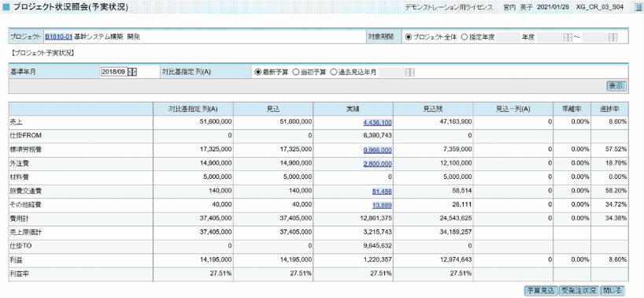Click 仕掛FROM actual value 6,390,743
644x298 pixels.
coord(377,136)
